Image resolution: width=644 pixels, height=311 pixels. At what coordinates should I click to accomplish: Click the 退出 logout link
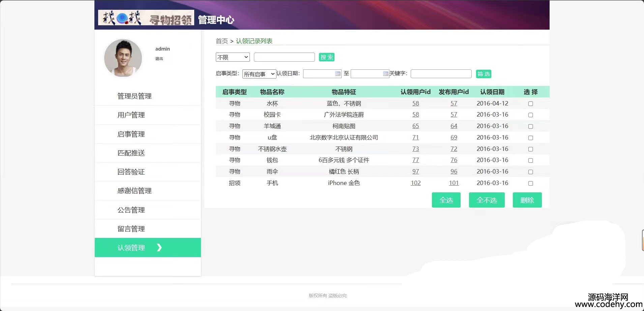tap(159, 59)
